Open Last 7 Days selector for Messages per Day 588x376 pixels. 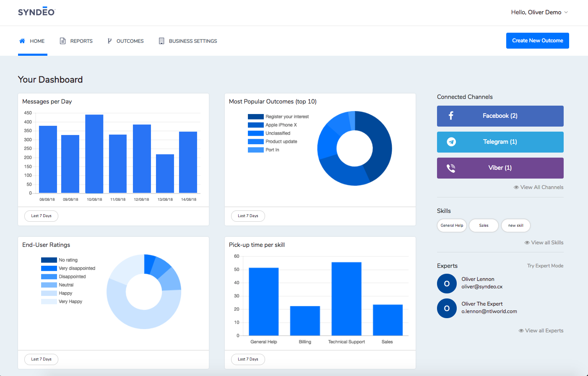click(42, 216)
